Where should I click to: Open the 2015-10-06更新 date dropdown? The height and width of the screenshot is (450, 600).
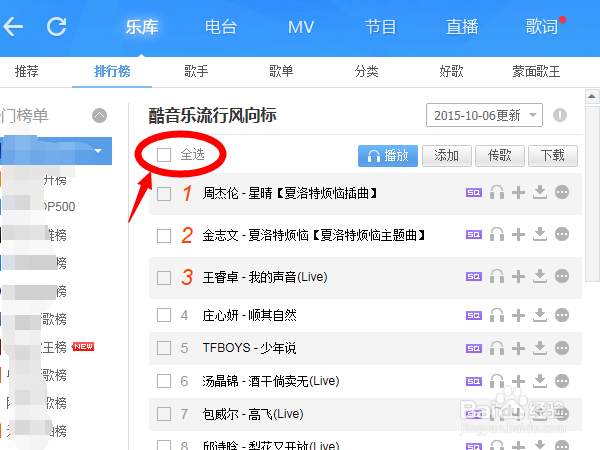[484, 115]
